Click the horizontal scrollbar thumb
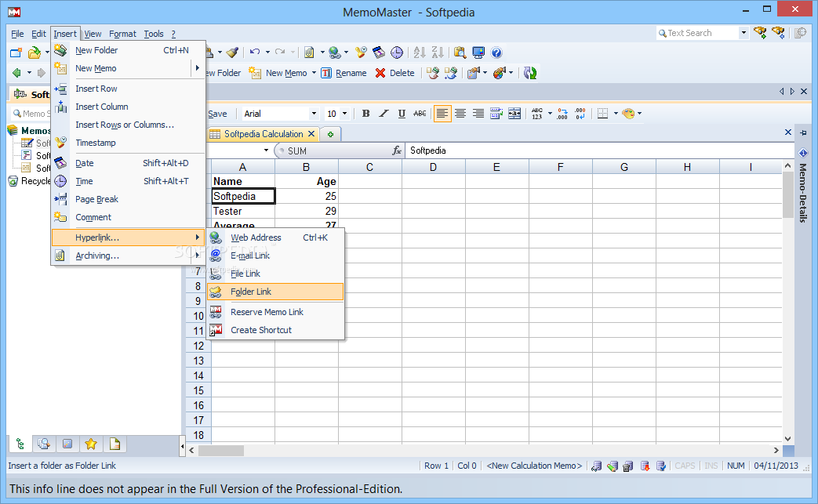818x504 pixels. [x=220, y=451]
